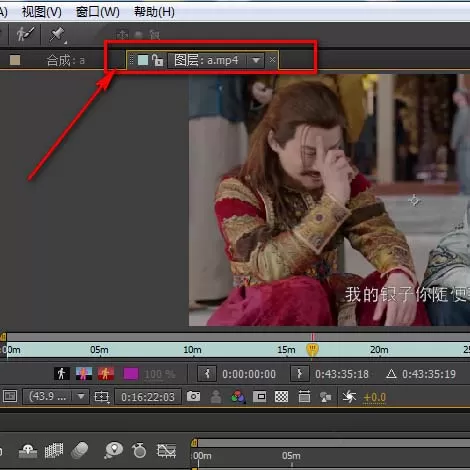
Task: Switch to the 合成: a tab
Action: [65, 60]
